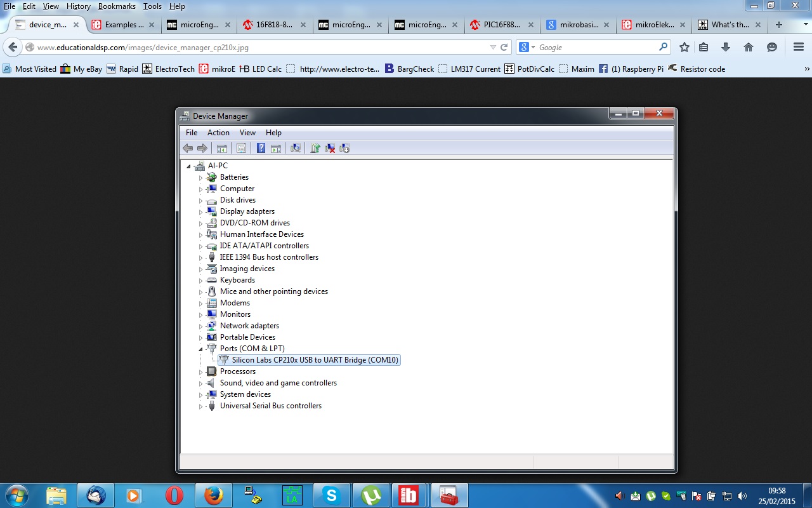The width and height of the screenshot is (812, 508).
Task: Switch to the mikrobasi... tab
Action: [x=578, y=25]
